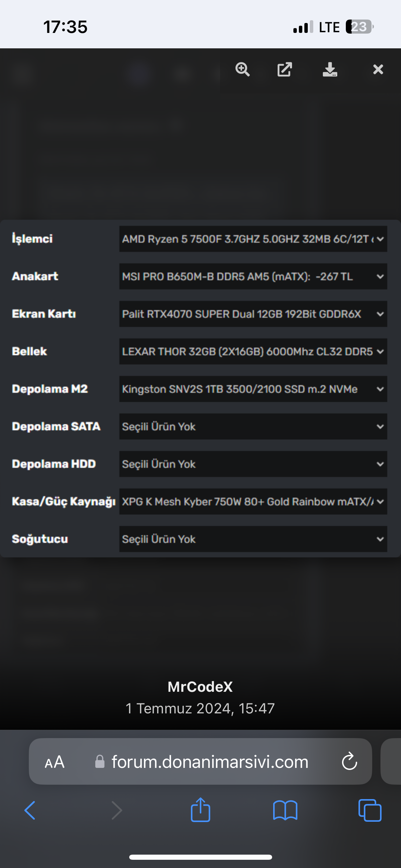
Task: Expand the İşlemci processor dropdown
Action: [x=253, y=239]
